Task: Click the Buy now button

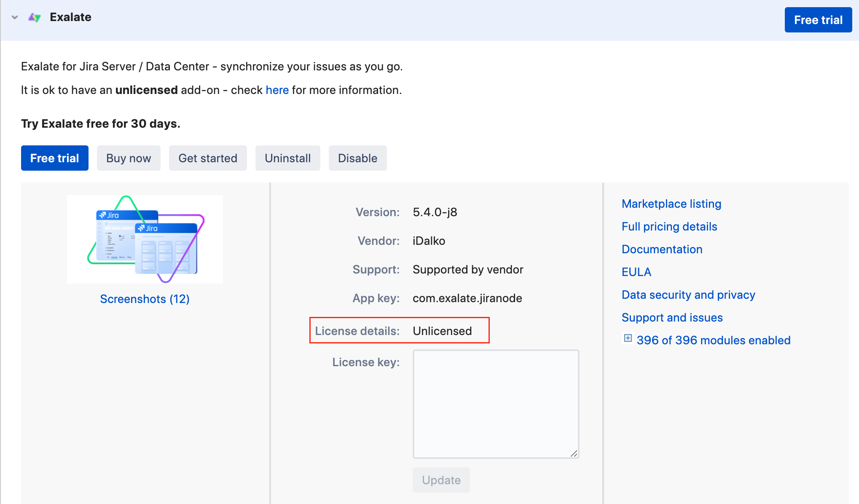Action: click(129, 158)
